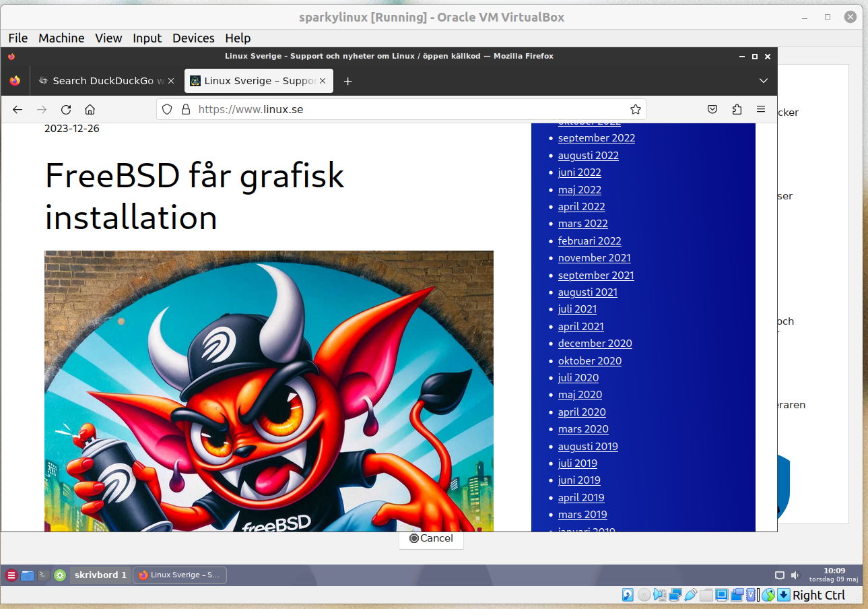Click the VirtualBox USB indicator
The width and height of the screenshot is (868, 609).
pyautogui.click(x=690, y=595)
